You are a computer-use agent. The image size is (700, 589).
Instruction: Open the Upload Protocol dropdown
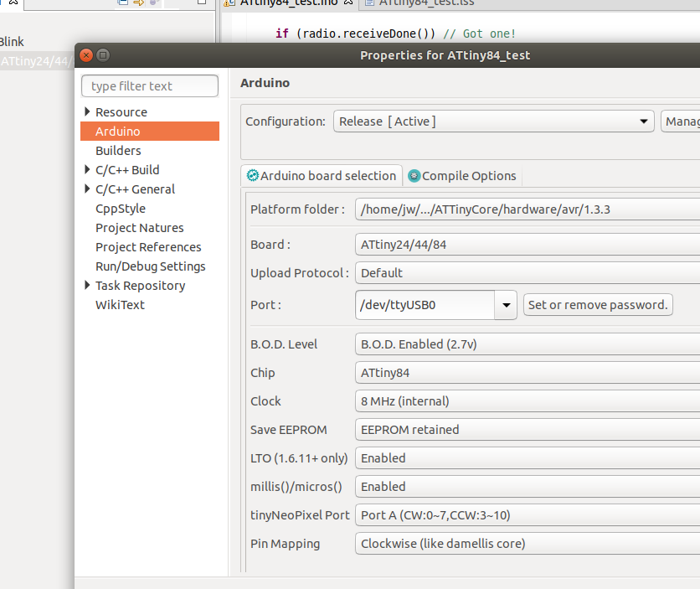pos(528,273)
